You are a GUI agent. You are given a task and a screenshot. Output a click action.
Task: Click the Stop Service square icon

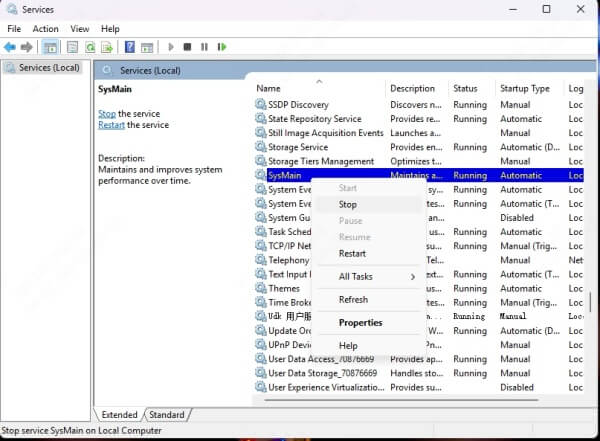(187, 47)
